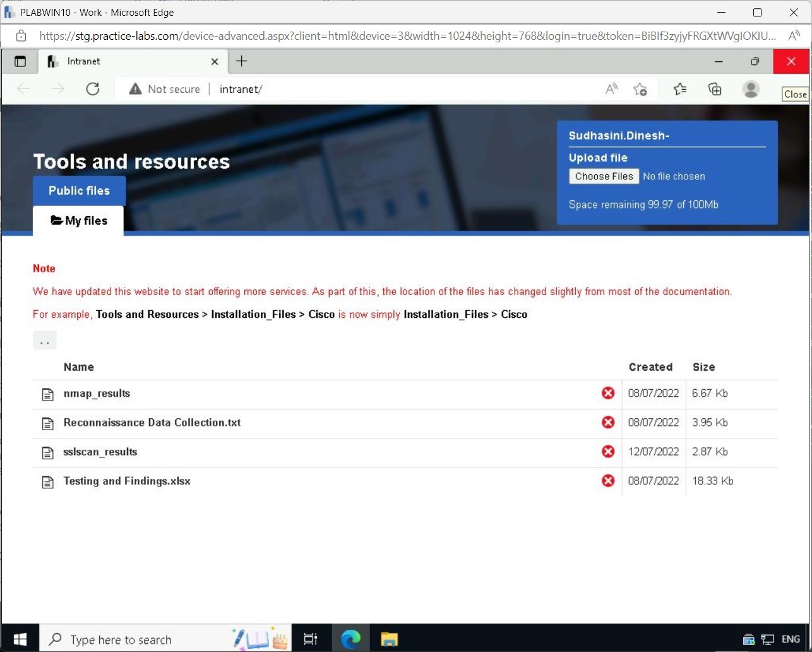The height and width of the screenshot is (652, 812).
Task: Click red X icon for sslscan_results
Action: [x=607, y=452]
